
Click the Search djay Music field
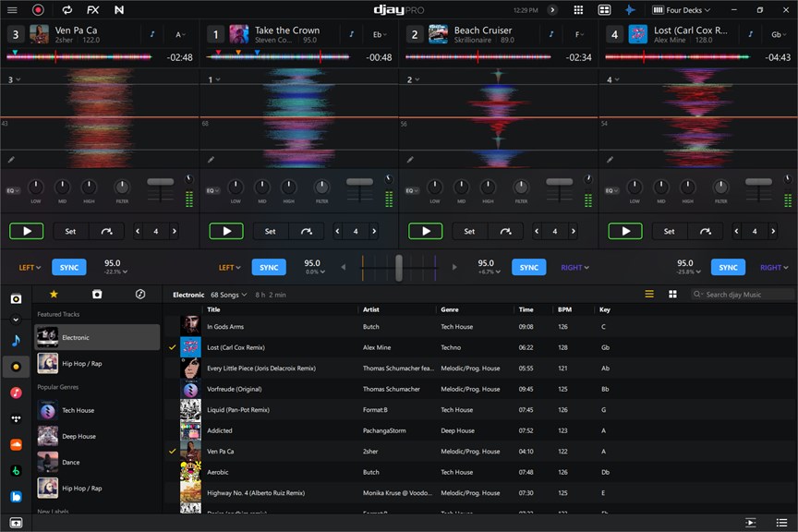[742, 295]
